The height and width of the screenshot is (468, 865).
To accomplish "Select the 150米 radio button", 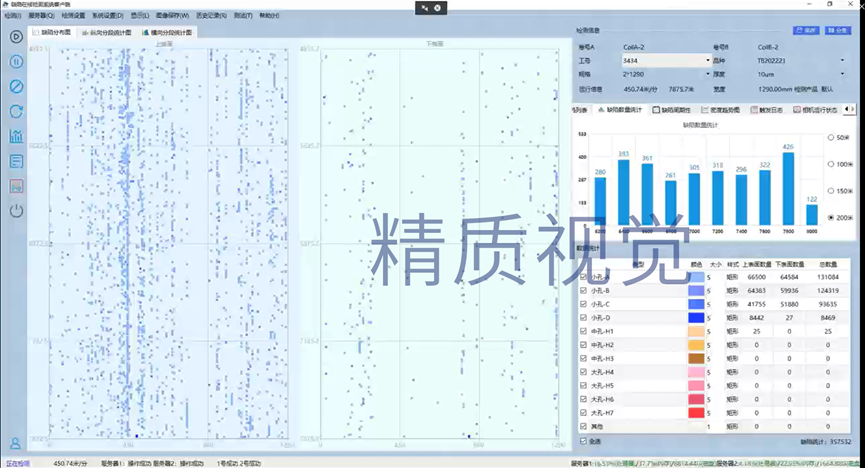I will [831, 190].
